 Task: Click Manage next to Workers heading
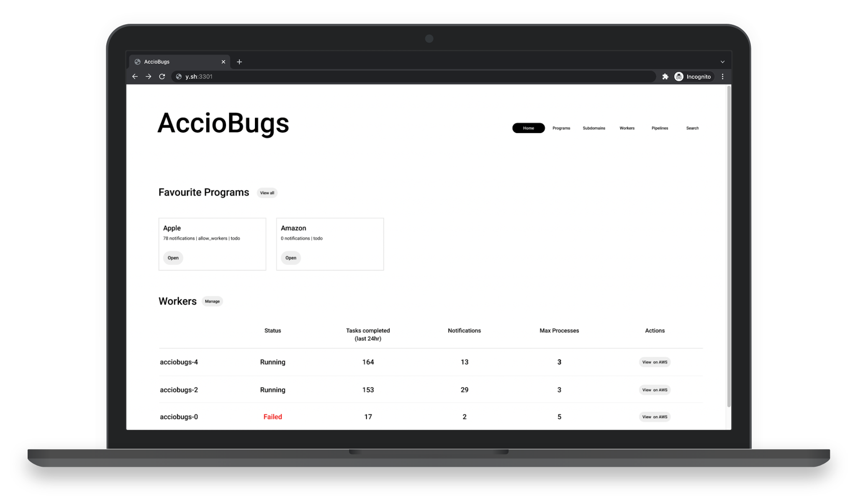(x=212, y=301)
